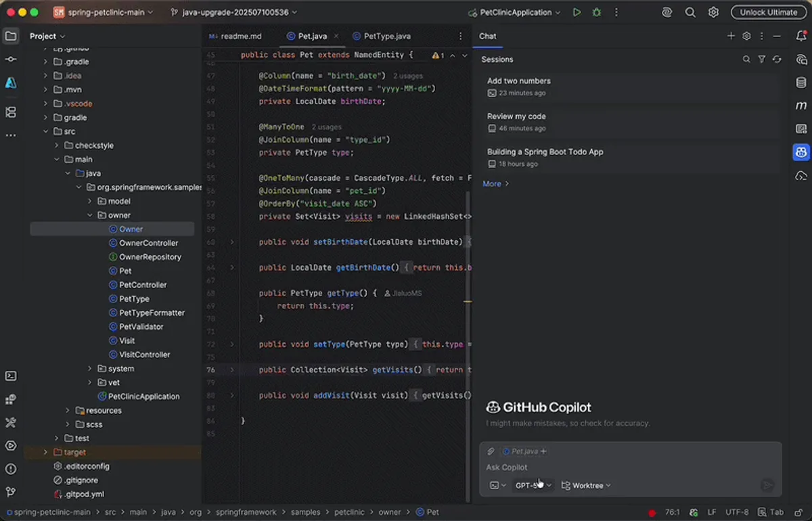812x521 pixels.
Task: Attach context with the paperclip icon
Action: point(491,451)
